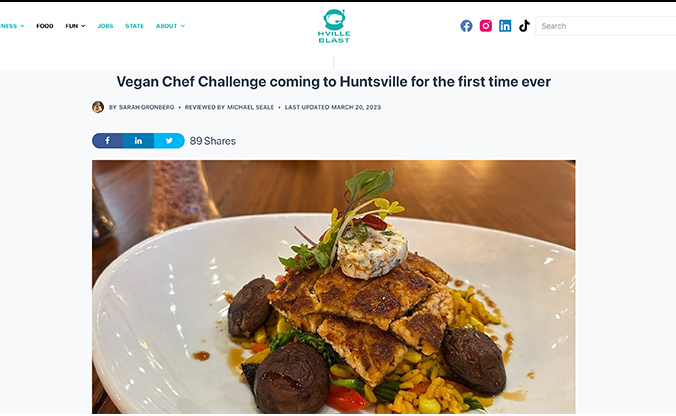The image size is (676, 416).
Task: Open the Instagram icon in header
Action: point(485,26)
